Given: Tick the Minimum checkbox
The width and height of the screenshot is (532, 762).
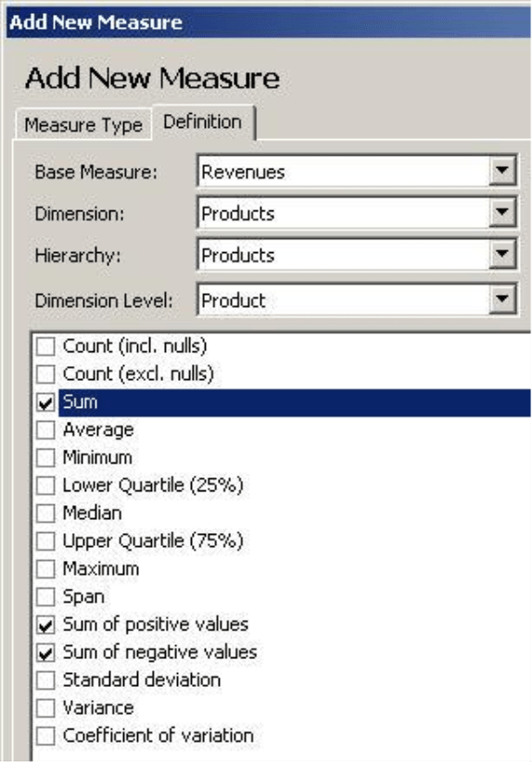Looking at the screenshot, I should point(45,458).
